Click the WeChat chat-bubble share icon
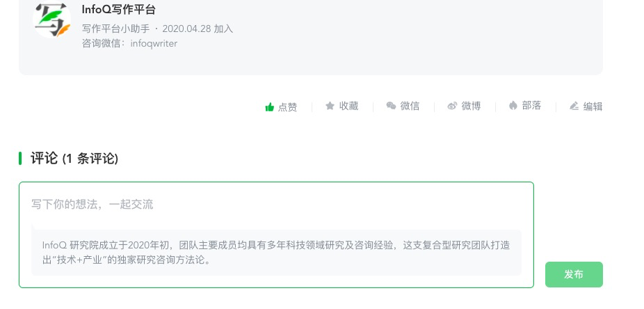Viewport: 644px width, 309px height. click(392, 106)
